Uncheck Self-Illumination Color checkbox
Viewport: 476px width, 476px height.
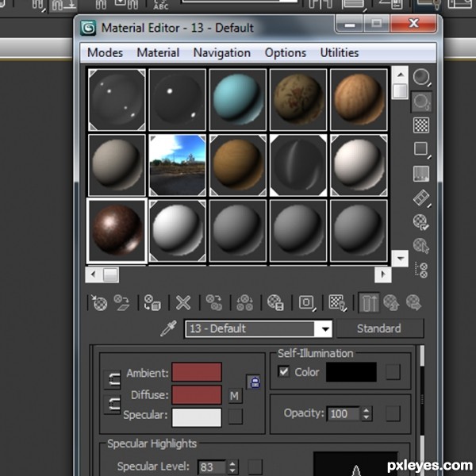pyautogui.click(x=284, y=371)
